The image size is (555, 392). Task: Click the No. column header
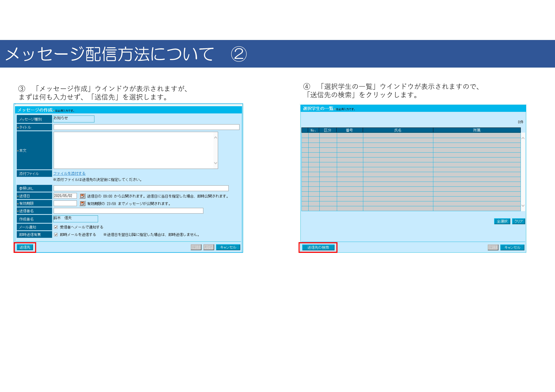coord(314,130)
